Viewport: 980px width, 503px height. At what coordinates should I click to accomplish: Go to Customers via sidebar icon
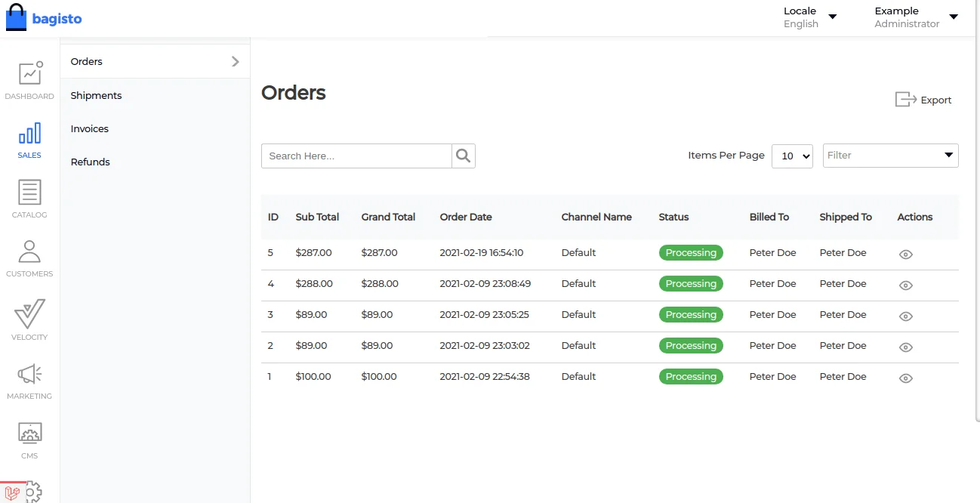click(x=29, y=252)
